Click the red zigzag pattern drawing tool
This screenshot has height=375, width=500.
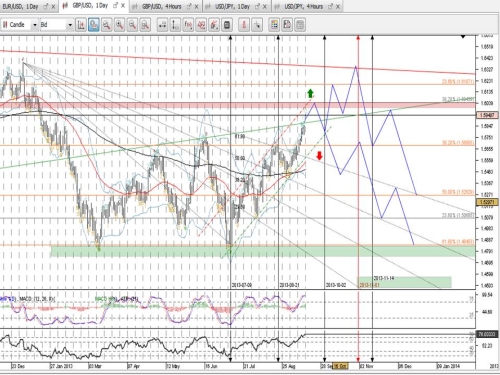(201, 25)
